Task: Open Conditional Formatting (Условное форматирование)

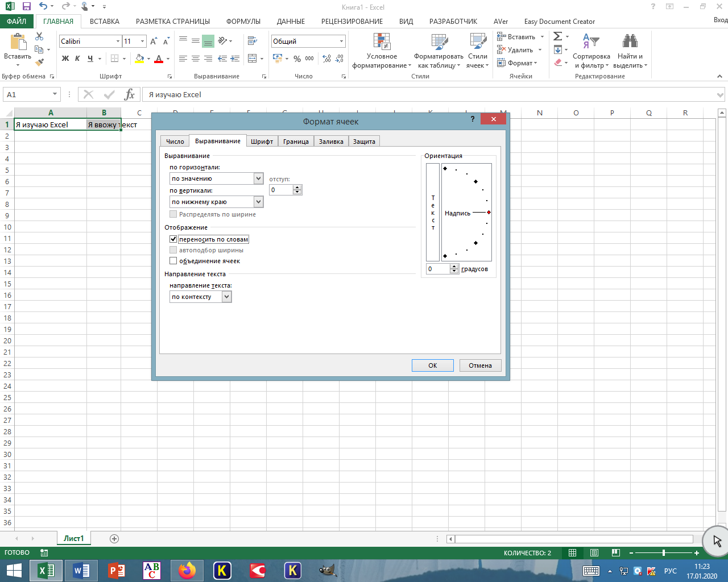Action: point(382,51)
